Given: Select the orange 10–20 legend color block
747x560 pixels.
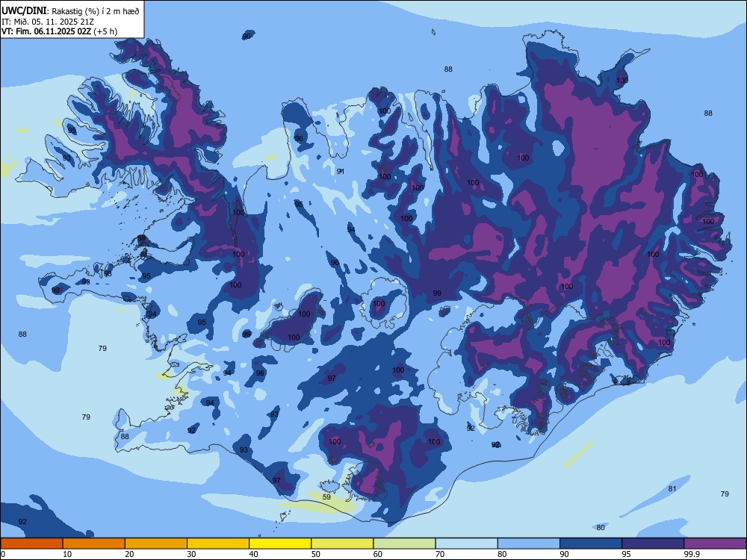Looking at the screenshot, I should (94, 544).
